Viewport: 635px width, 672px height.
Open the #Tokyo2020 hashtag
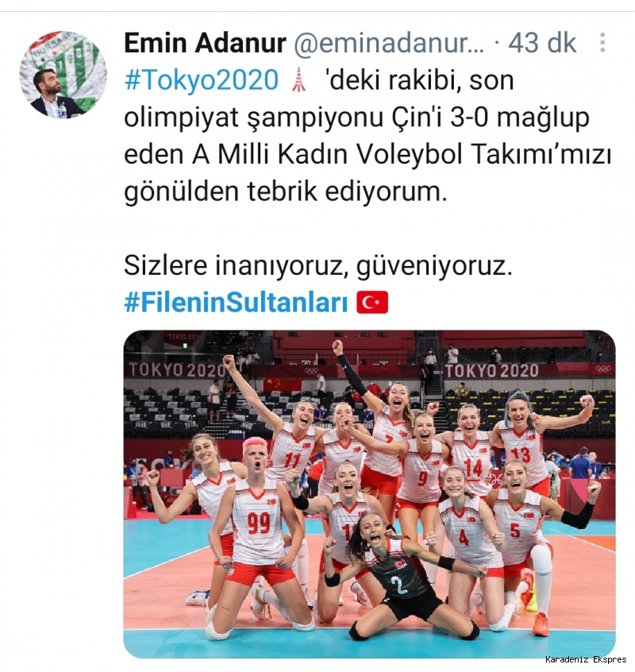tap(202, 80)
